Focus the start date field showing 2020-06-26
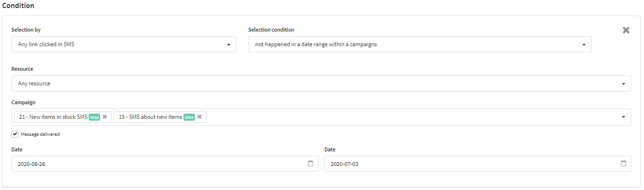644x190 pixels. coord(165,164)
